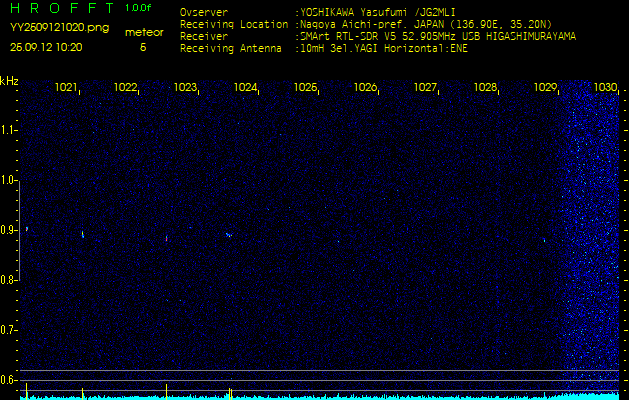
Task: Click the yellow detection marker below the 1023 echo
Action: click(x=166, y=392)
